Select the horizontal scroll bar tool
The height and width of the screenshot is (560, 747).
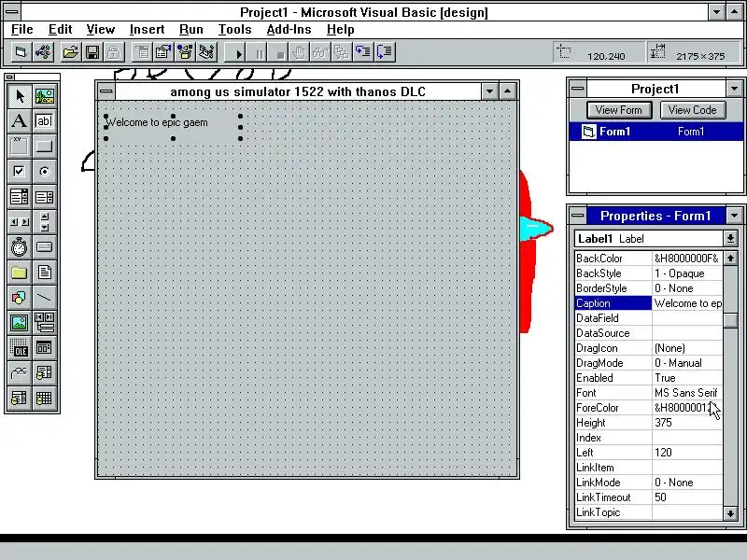(x=20, y=222)
